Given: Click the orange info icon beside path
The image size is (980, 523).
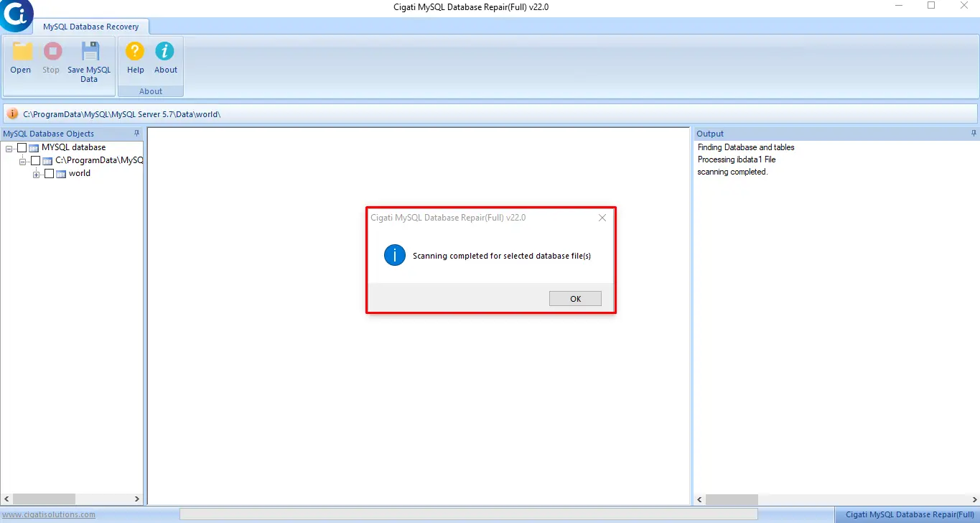Looking at the screenshot, I should point(13,114).
